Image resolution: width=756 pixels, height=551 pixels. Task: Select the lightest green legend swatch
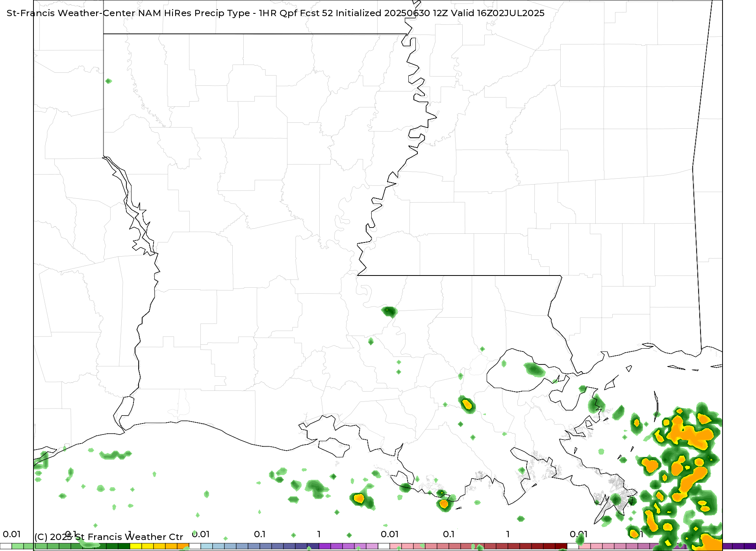(18, 546)
